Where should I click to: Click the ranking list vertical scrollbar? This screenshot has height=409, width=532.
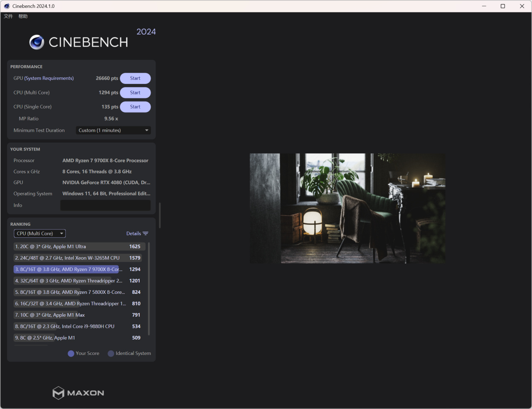point(149,289)
